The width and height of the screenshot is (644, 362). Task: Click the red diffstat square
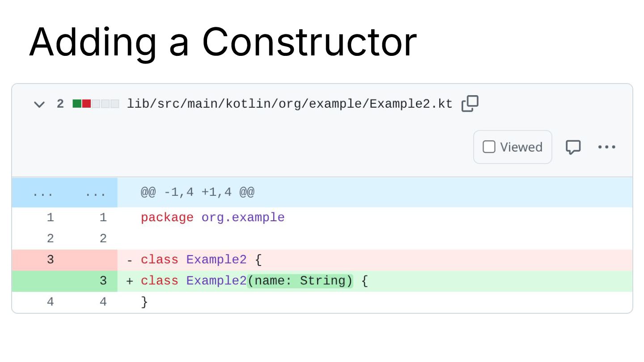coord(86,104)
